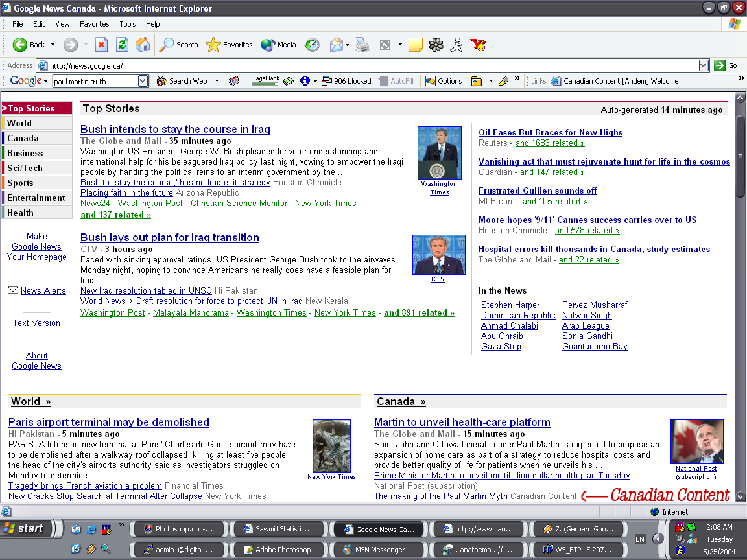Open the Page Info blue 'i' icon
747x560 pixels.
[x=305, y=81]
